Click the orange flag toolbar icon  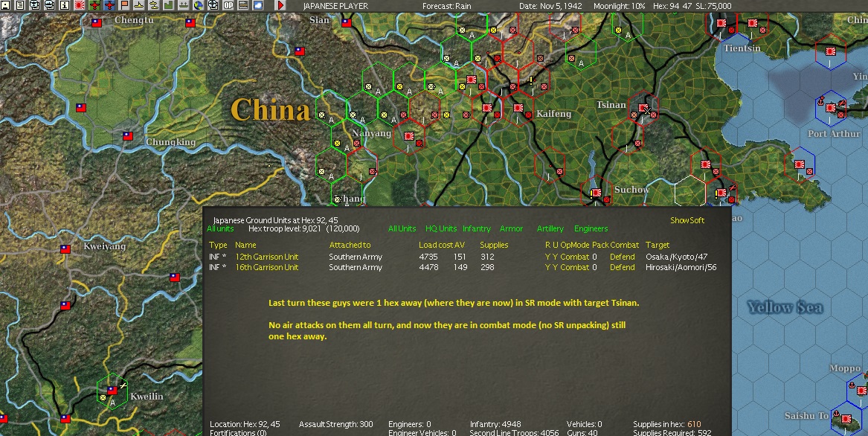point(124,5)
